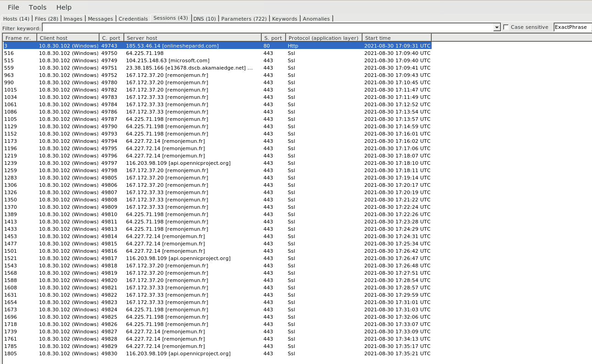592x364 pixels.
Task: Select frame 1543 session row
Action: pos(217,266)
